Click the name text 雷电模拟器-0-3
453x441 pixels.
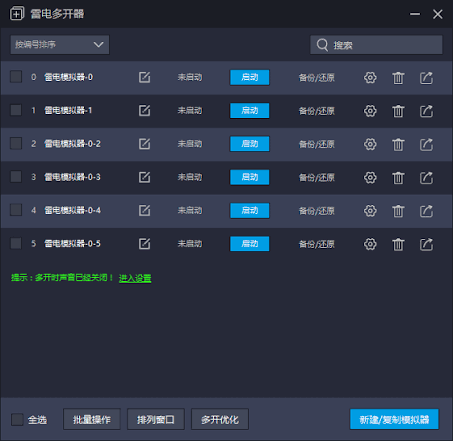coord(72,177)
